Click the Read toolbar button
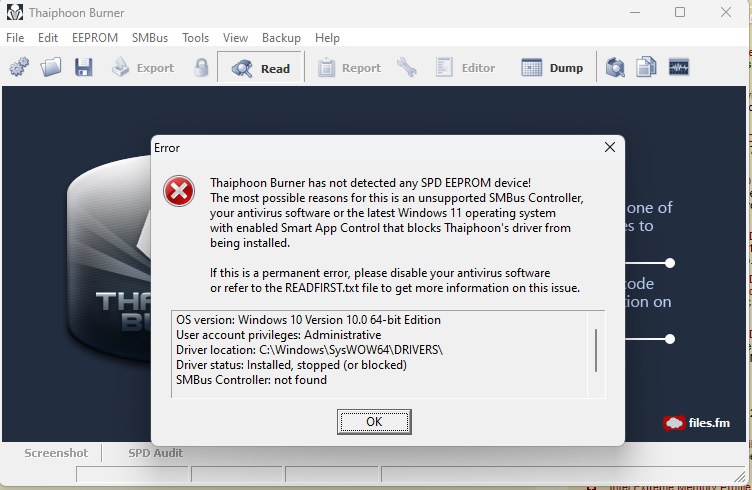 [260, 68]
